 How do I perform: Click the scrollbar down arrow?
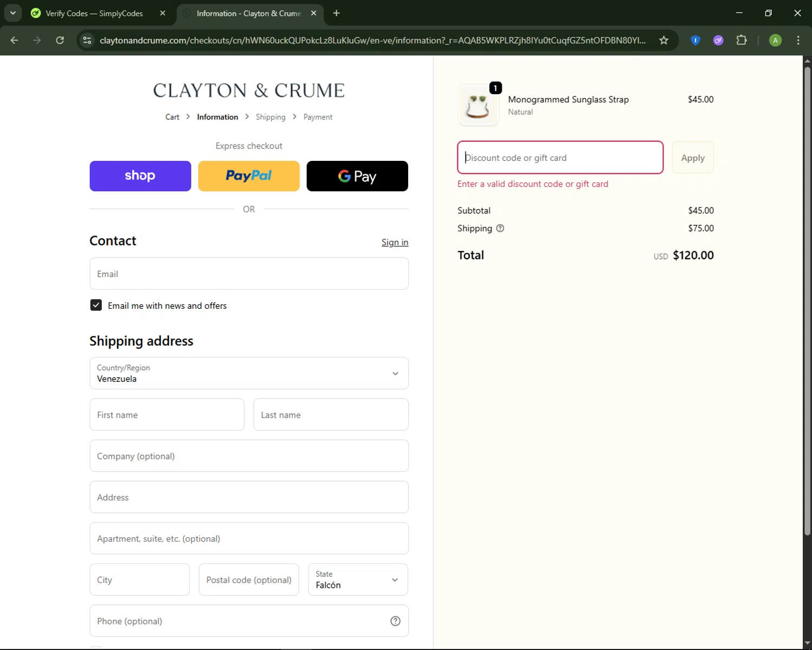click(807, 643)
